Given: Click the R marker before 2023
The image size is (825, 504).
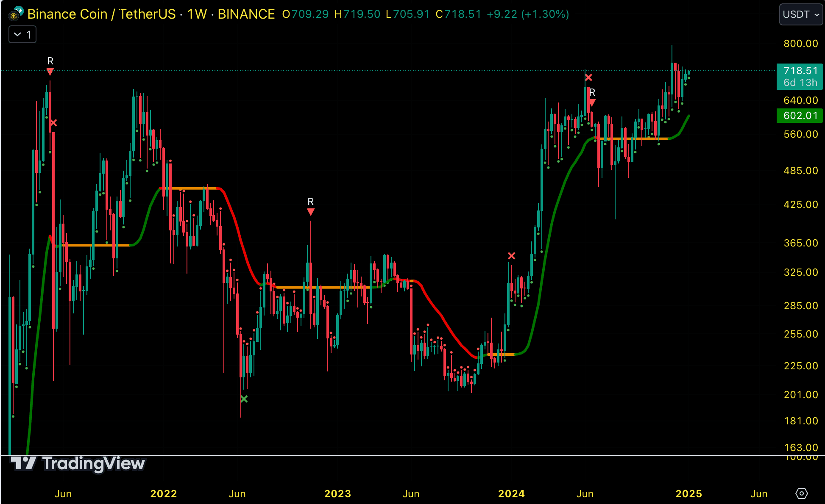Looking at the screenshot, I should [311, 206].
